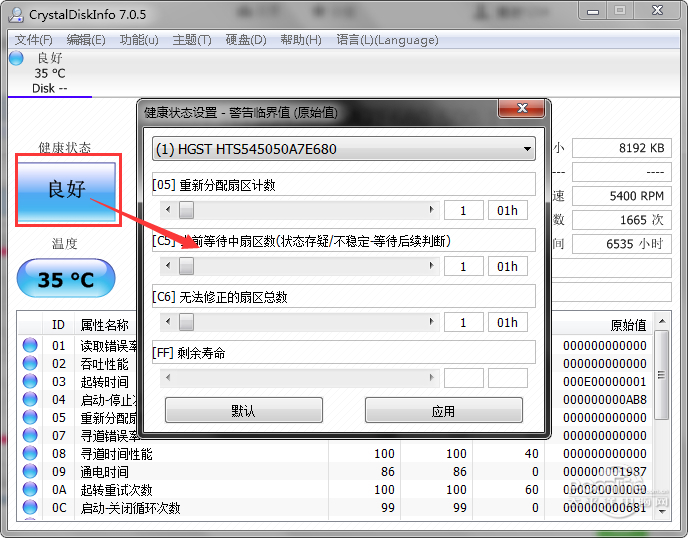
Task: Close the health status settings dialog
Action: [x=522, y=108]
